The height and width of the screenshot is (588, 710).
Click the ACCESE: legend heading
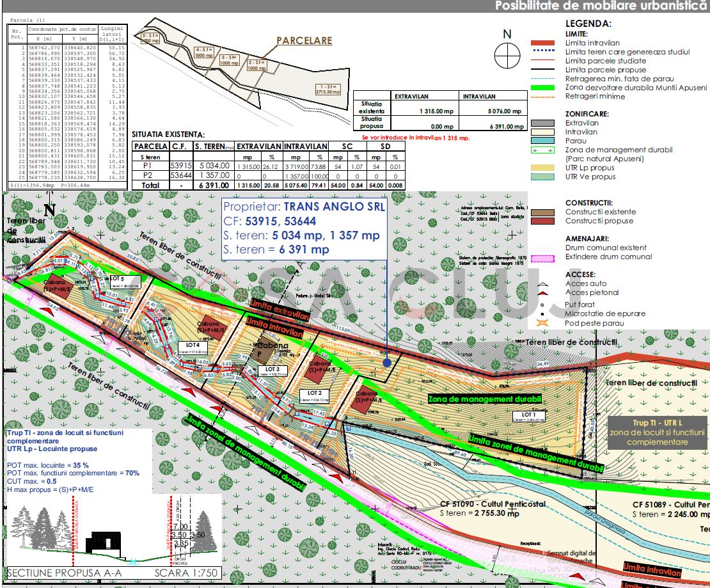581,274
